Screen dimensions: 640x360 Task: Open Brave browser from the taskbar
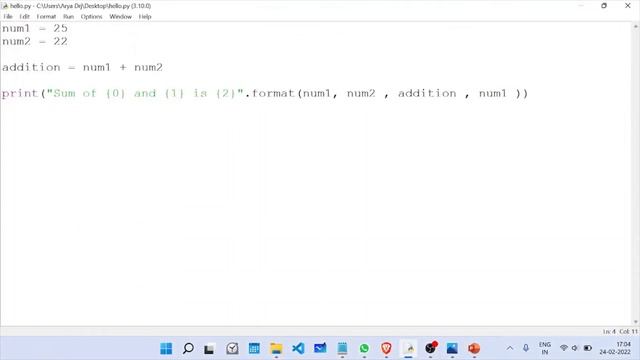pos(387,348)
